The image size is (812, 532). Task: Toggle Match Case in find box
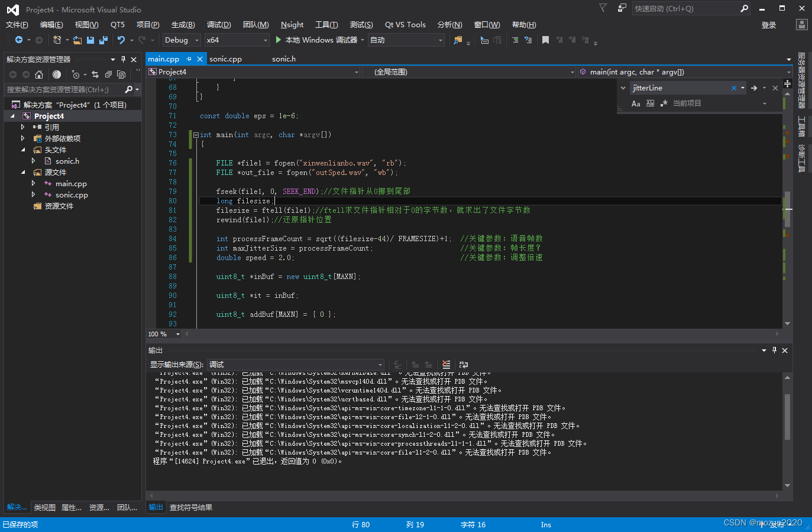point(636,103)
